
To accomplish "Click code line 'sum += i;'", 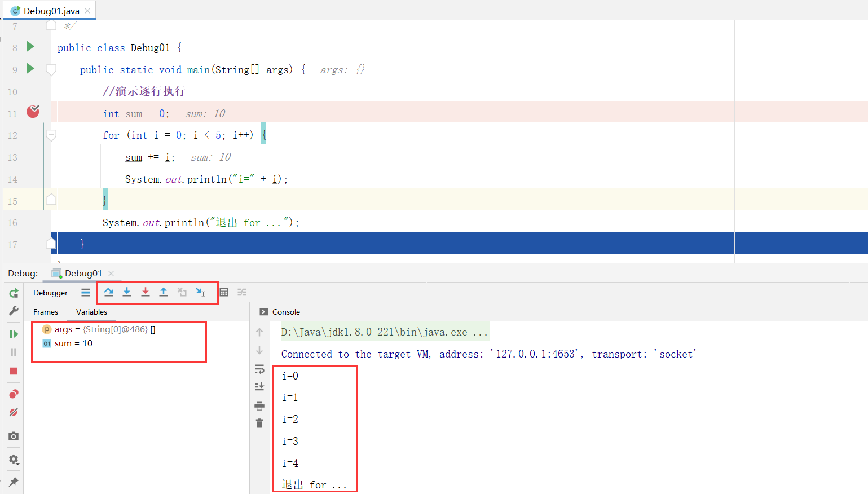I will pyautogui.click(x=150, y=157).
